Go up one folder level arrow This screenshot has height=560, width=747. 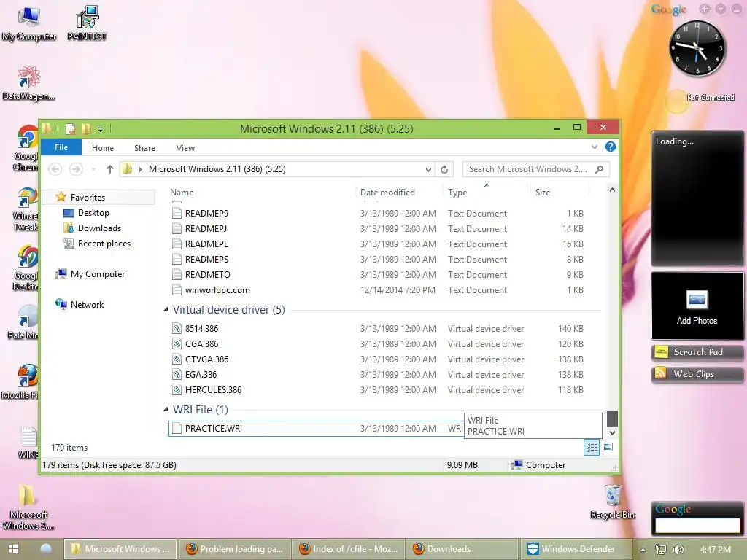coord(110,169)
